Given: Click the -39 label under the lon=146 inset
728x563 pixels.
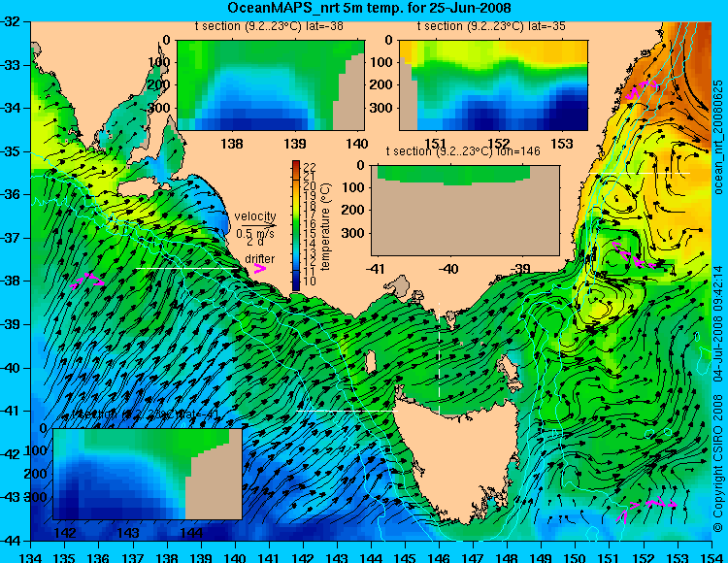Looking at the screenshot, I should point(522,268).
